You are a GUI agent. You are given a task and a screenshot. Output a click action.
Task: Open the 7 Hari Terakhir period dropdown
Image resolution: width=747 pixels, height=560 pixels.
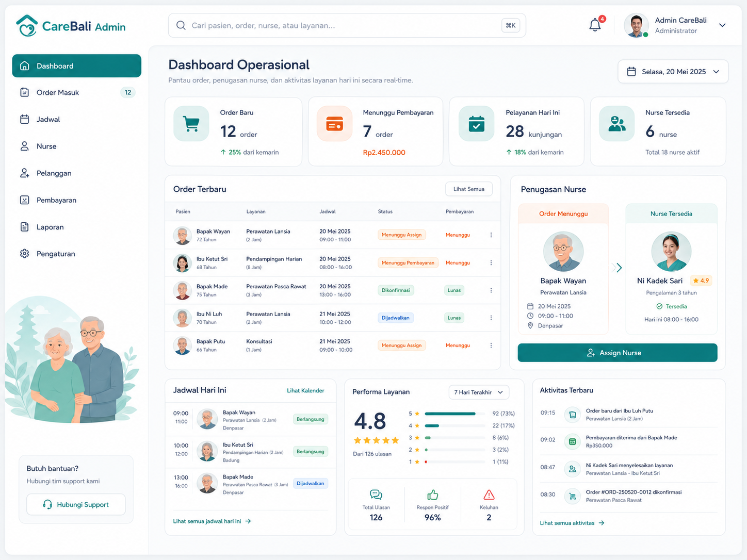(479, 392)
